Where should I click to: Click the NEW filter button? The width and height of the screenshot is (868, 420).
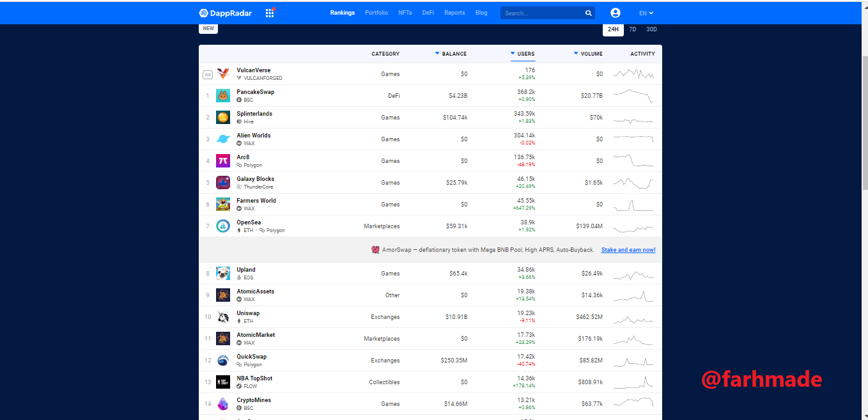(208, 29)
